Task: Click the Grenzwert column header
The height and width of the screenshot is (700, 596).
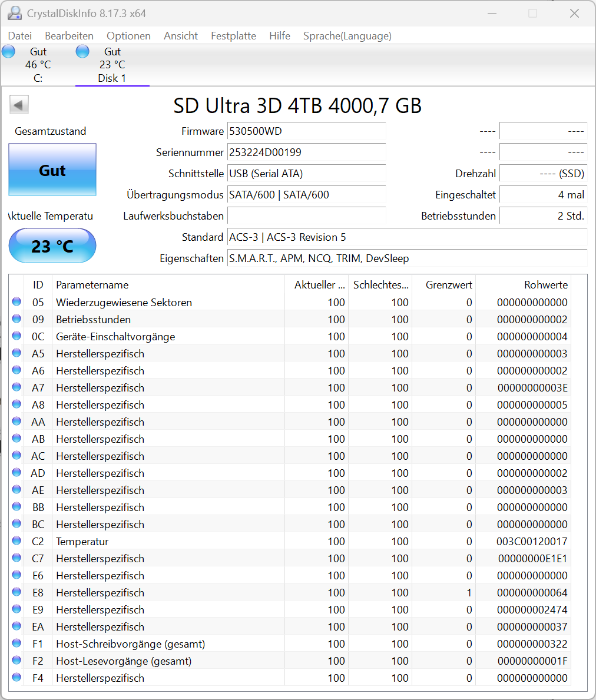Action: pos(444,285)
